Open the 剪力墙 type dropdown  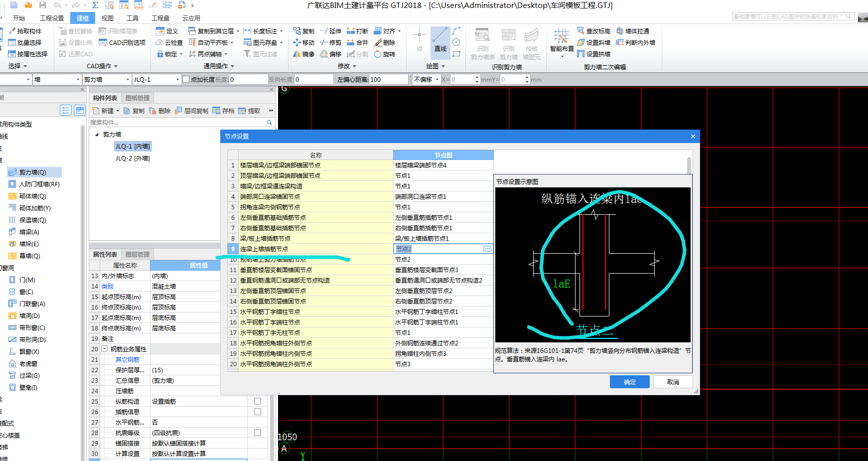(129, 79)
